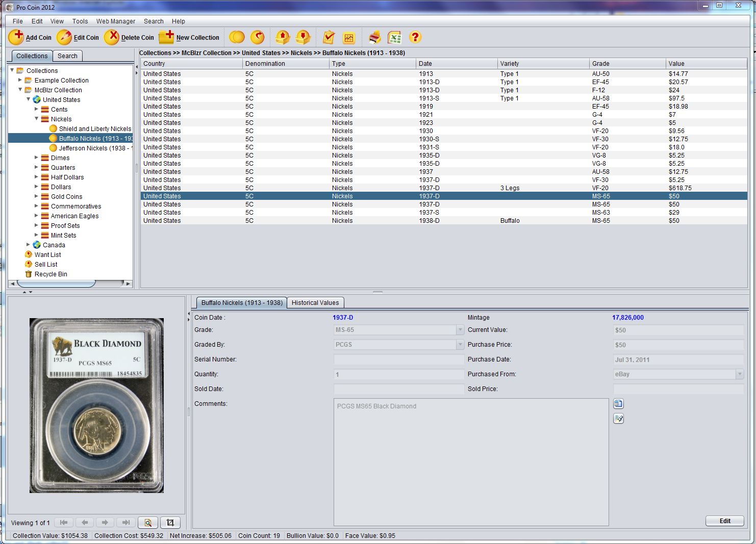
Task: Expand the Canada tree node
Action: [x=29, y=245]
